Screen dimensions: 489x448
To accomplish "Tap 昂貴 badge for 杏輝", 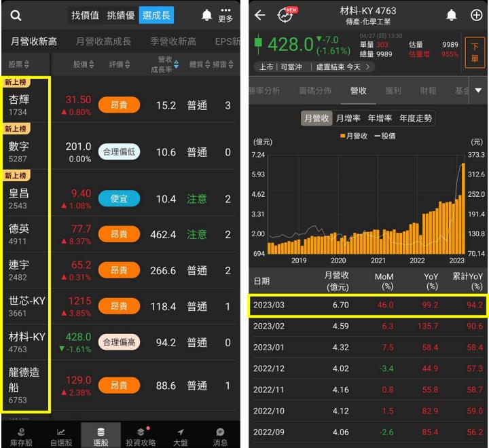I will [119, 105].
